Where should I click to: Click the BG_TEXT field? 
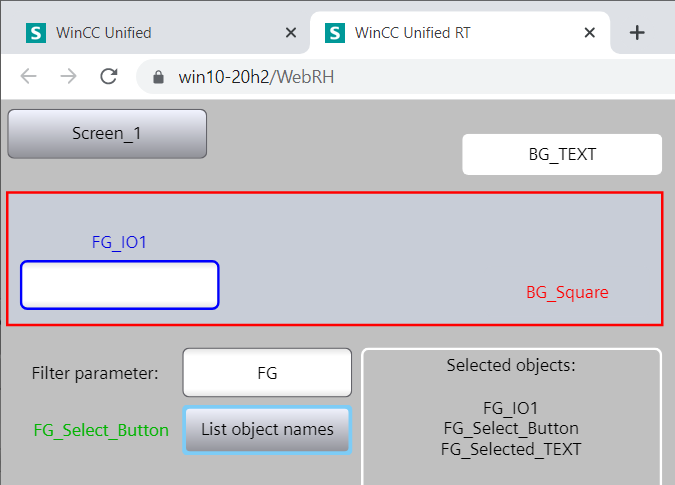click(562, 154)
